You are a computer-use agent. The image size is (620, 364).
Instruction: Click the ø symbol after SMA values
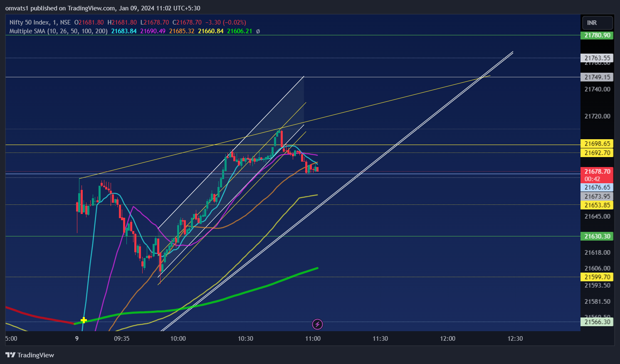pos(258,31)
